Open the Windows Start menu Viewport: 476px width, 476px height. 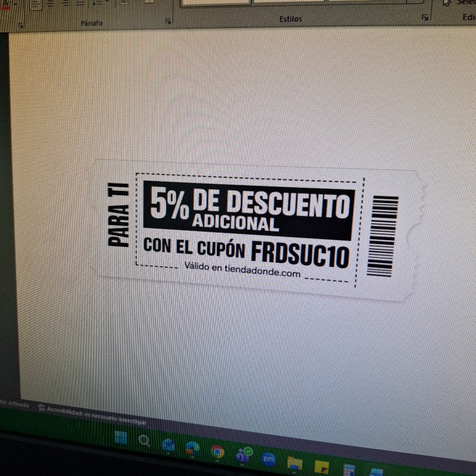click(121, 437)
